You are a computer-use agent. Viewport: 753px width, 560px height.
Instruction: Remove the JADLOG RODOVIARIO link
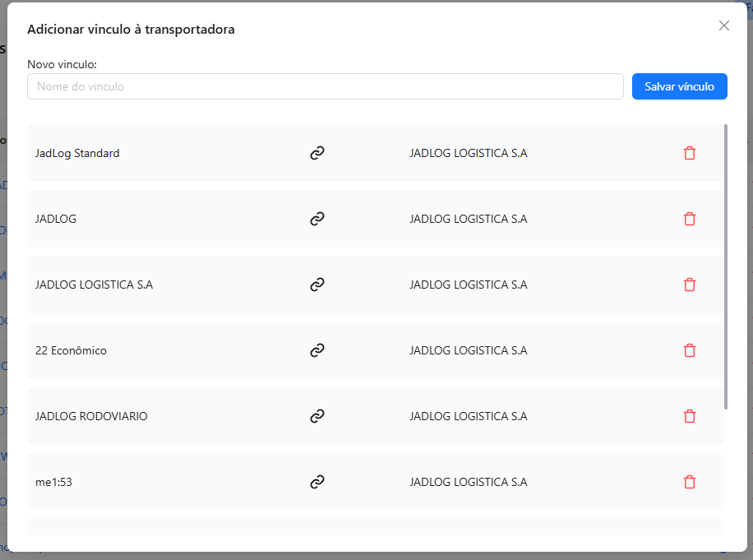click(x=690, y=416)
